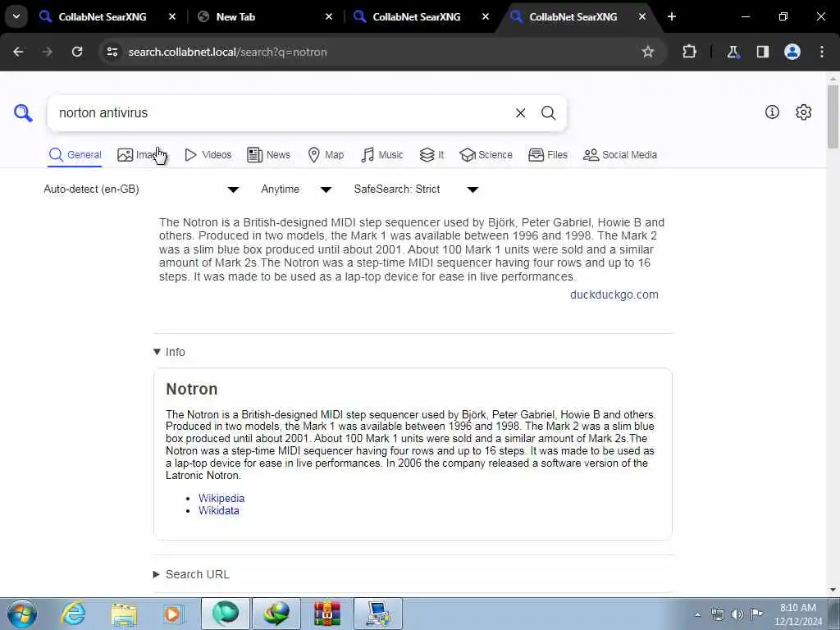Launch Internet Explorer from the taskbar
Screen dimensions: 840x630
(x=73, y=614)
